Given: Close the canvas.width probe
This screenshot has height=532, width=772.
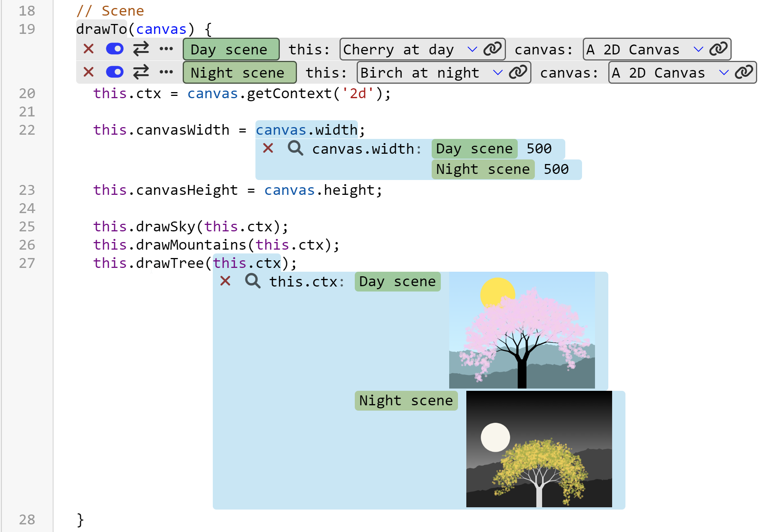Looking at the screenshot, I should pyautogui.click(x=268, y=148).
